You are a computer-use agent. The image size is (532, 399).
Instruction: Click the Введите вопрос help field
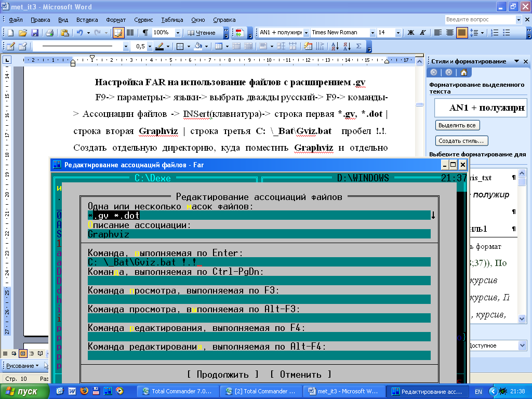point(481,19)
